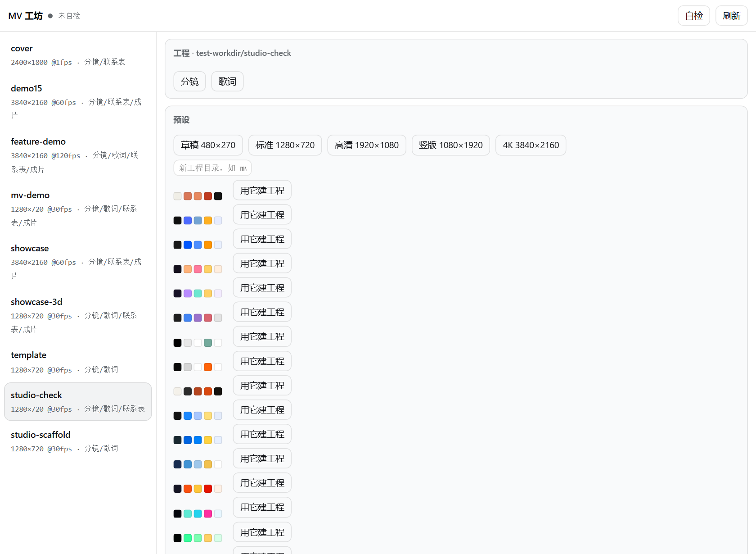
Task: Select the 草稿 480×270 preset
Action: (x=208, y=145)
